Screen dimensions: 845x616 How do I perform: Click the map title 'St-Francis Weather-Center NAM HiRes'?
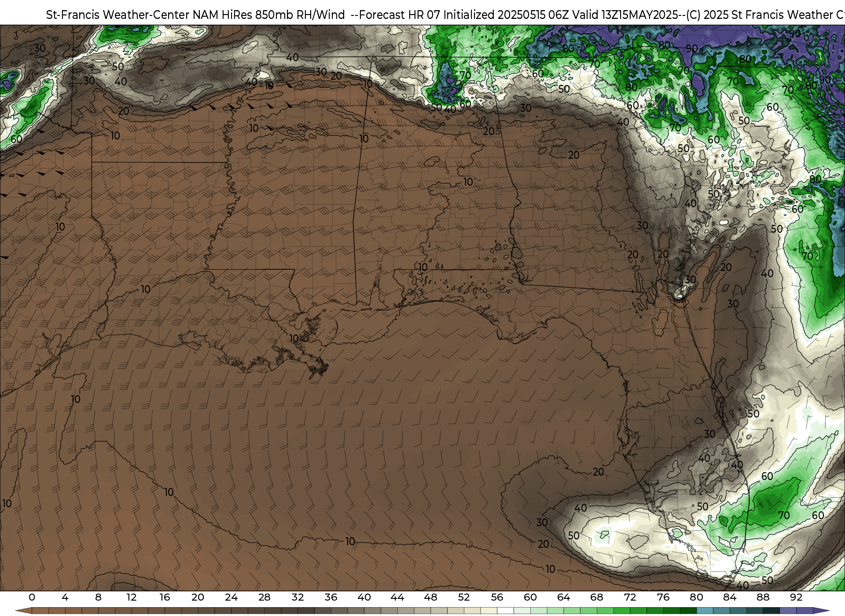pyautogui.click(x=149, y=15)
